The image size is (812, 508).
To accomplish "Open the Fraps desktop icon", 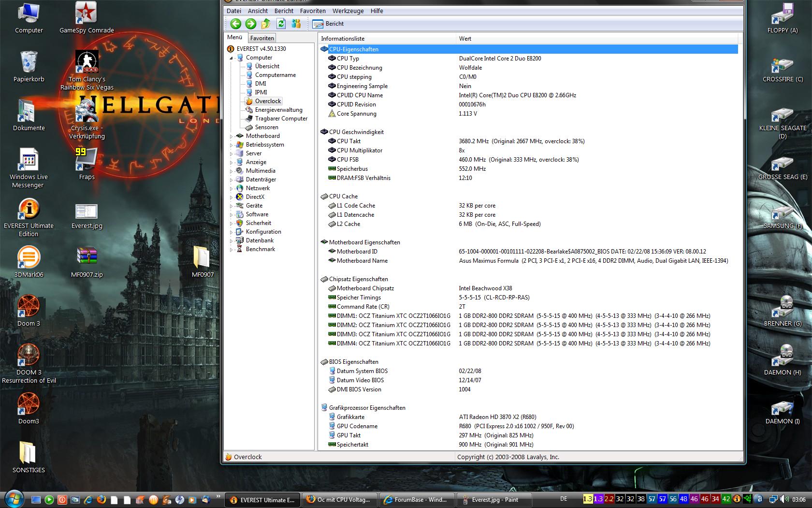I will pos(87,164).
